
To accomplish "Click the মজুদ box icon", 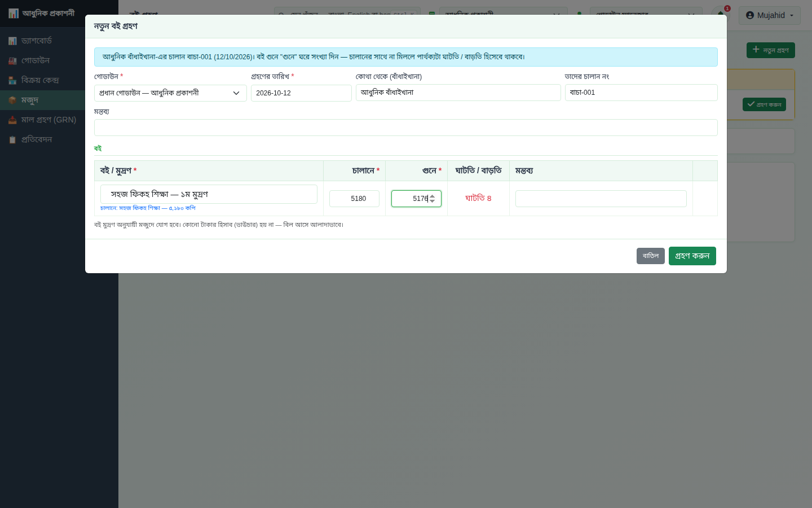I will (12, 100).
